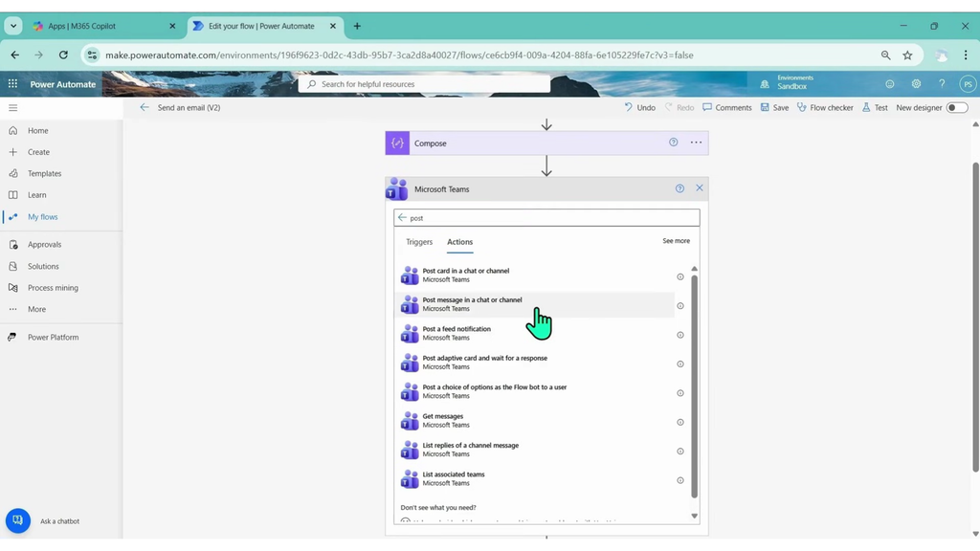Viewport: 980px width, 551px height.
Task: Select Post a choice of options as the Flow bot
Action: coord(534,391)
